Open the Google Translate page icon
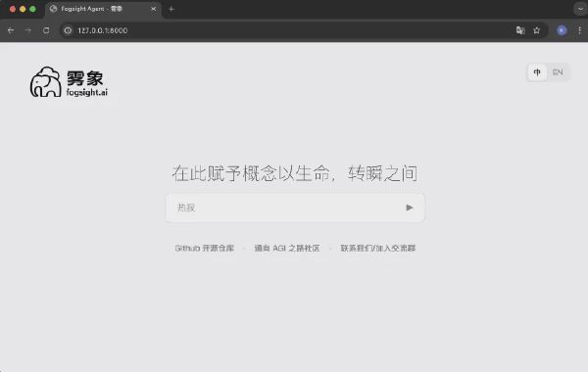The height and width of the screenshot is (372, 588). (x=520, y=30)
